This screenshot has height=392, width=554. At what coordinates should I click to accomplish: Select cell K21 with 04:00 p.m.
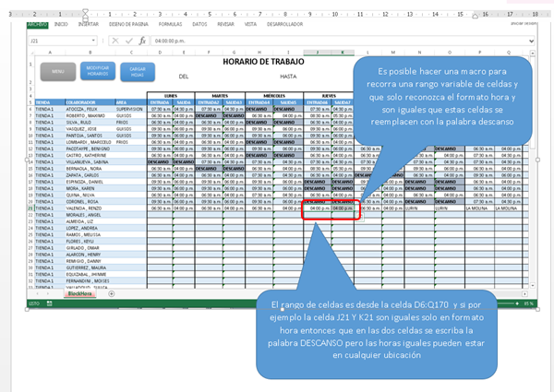click(x=343, y=208)
